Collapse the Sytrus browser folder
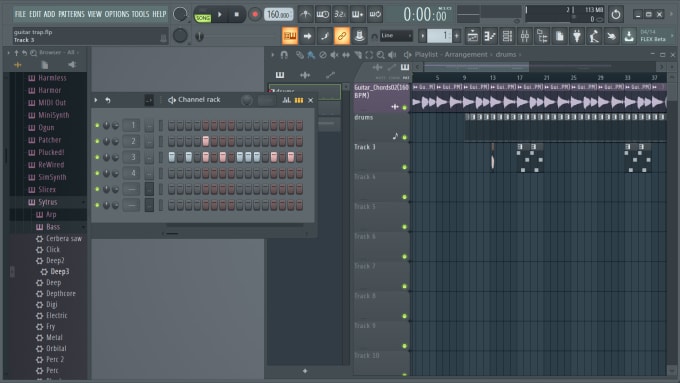The image size is (680, 383). tap(48, 202)
